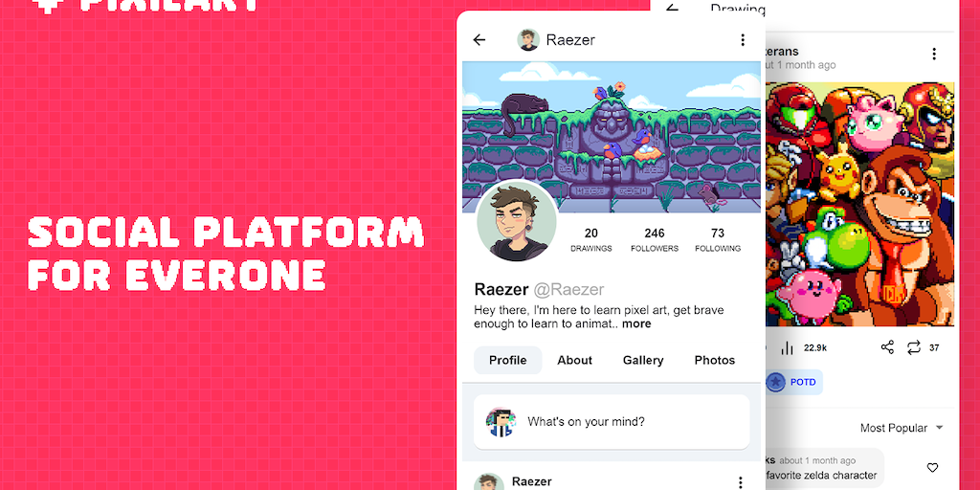Image resolution: width=980 pixels, height=490 pixels.
Task: Expand bio with the 'more' link
Action: (x=636, y=323)
